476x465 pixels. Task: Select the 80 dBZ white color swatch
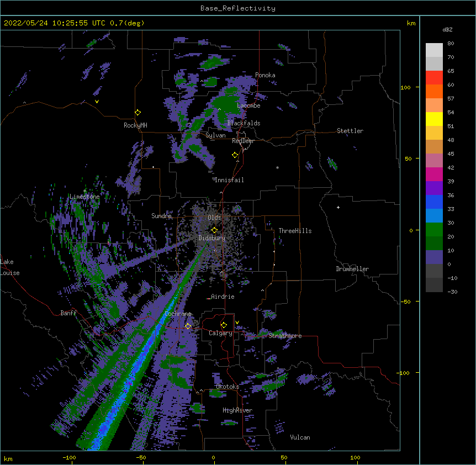pos(434,50)
